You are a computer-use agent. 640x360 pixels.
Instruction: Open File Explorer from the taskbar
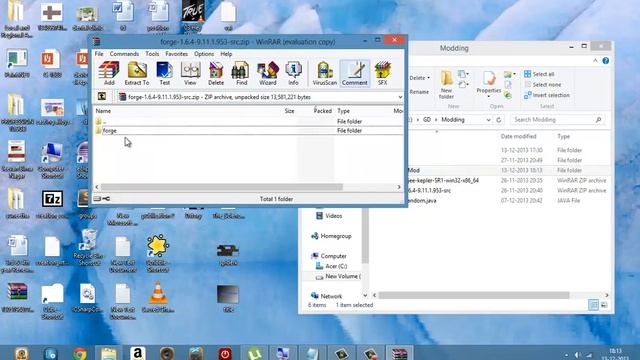coord(109,353)
